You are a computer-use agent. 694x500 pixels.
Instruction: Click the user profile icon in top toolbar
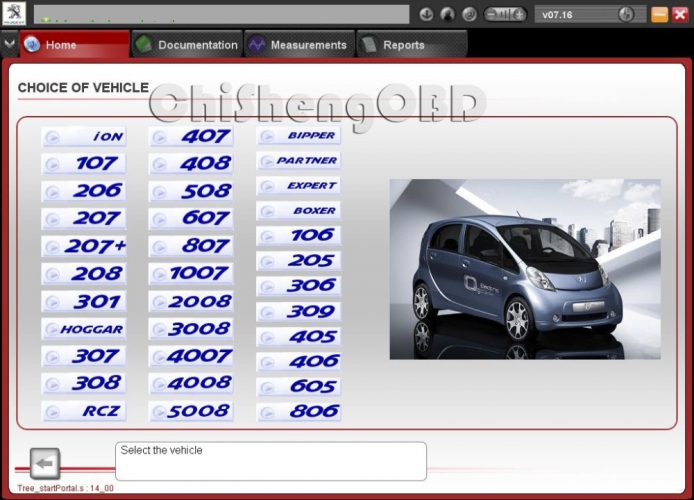[x=447, y=14]
